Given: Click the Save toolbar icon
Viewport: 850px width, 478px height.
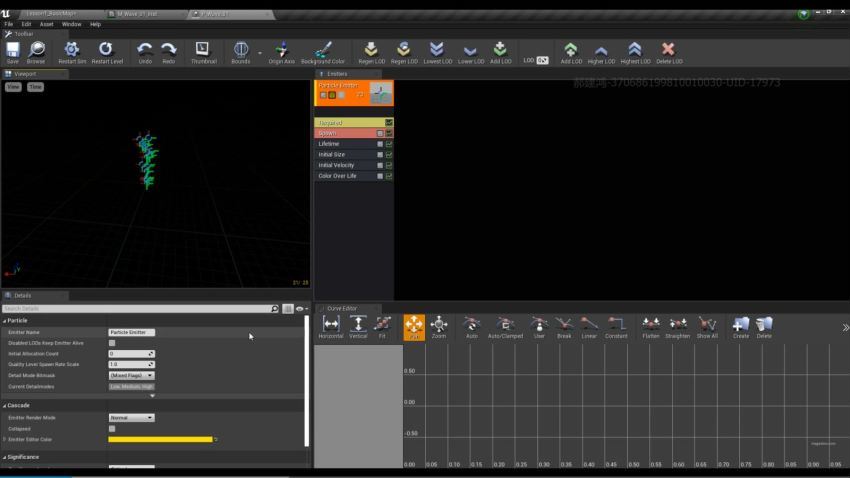Looking at the screenshot, I should point(12,52).
